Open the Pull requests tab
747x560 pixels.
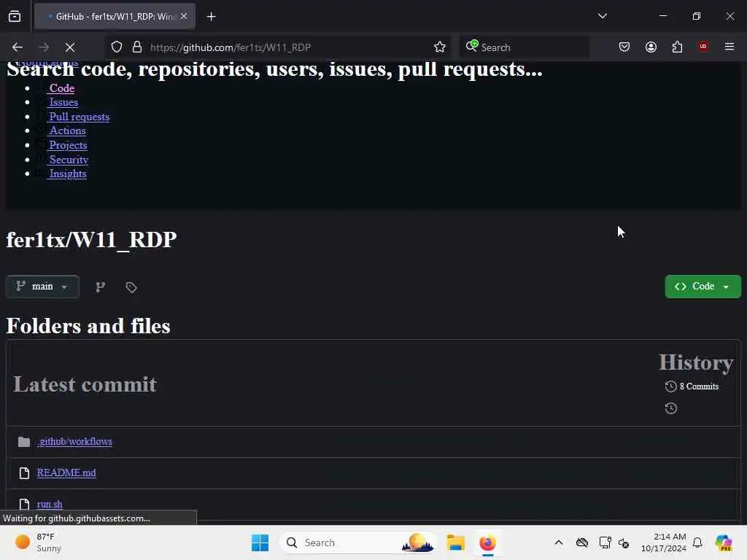click(80, 117)
